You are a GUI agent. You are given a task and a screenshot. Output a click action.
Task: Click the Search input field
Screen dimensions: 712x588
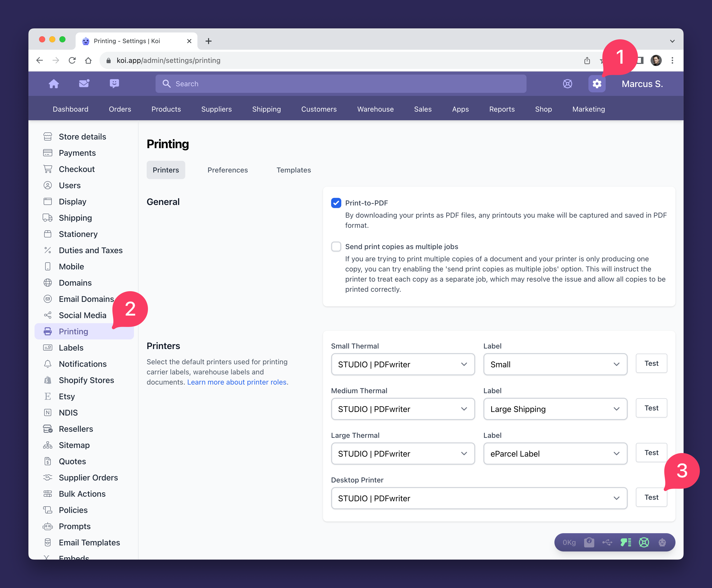point(341,84)
